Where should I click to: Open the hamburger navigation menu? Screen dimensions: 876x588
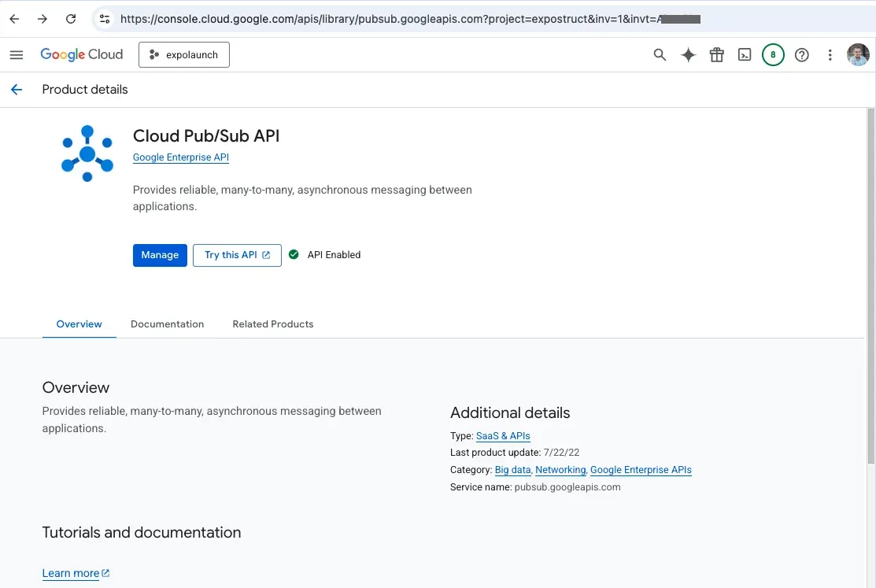tap(17, 55)
